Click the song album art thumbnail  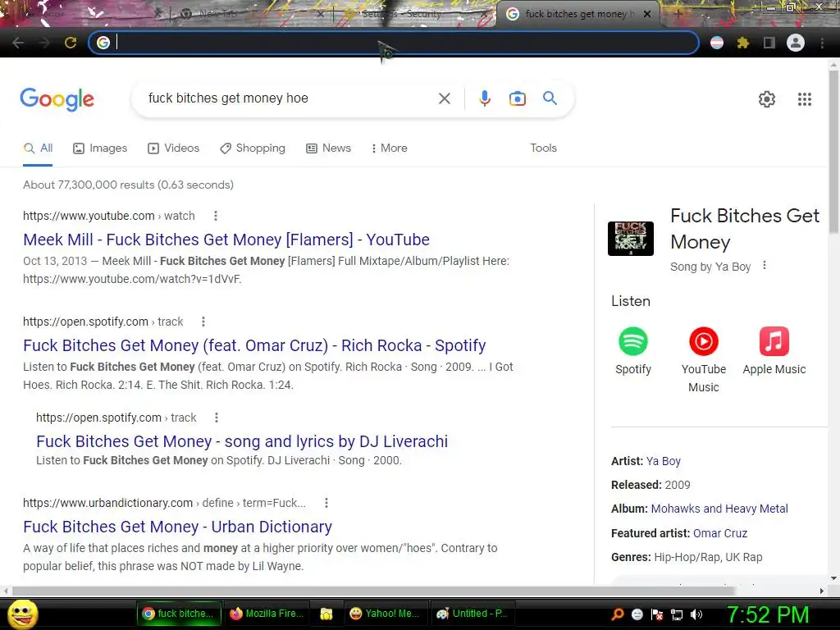point(631,239)
